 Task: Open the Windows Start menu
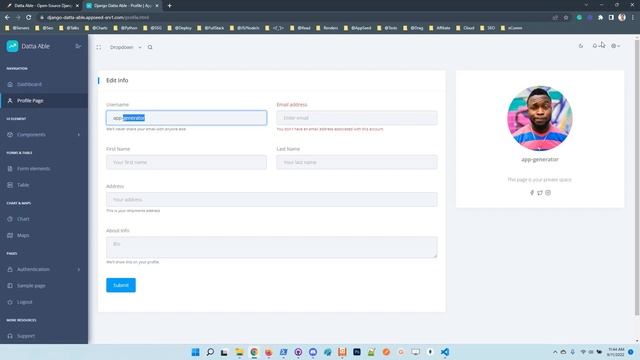pyautogui.click(x=196, y=352)
